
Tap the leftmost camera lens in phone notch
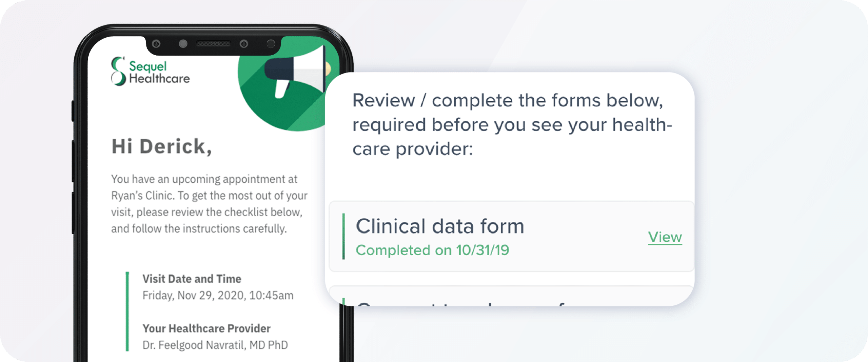[156, 44]
